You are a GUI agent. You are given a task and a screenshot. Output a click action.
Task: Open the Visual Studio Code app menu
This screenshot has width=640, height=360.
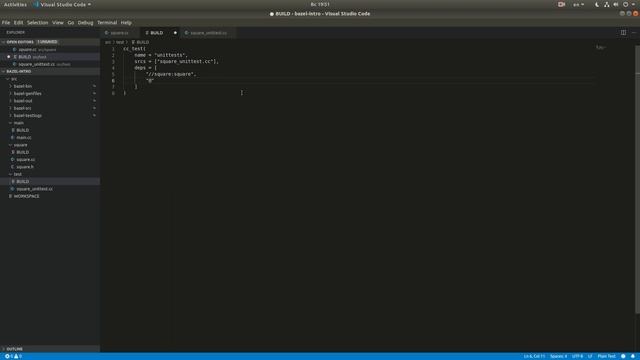pos(62,4)
